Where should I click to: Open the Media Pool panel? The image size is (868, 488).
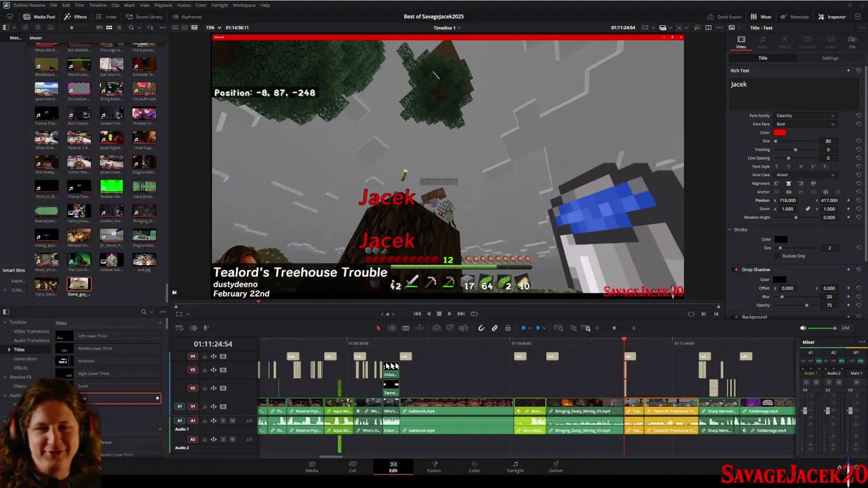click(40, 16)
